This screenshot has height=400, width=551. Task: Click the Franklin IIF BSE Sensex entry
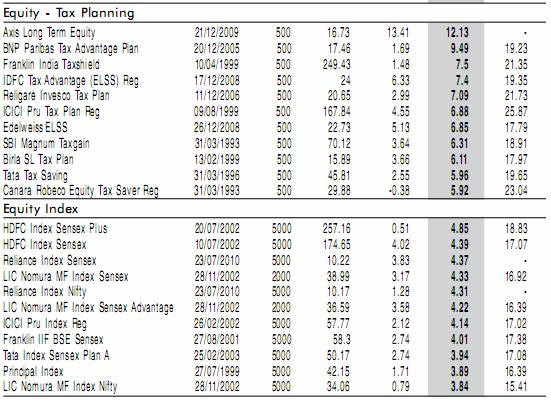coord(53,340)
